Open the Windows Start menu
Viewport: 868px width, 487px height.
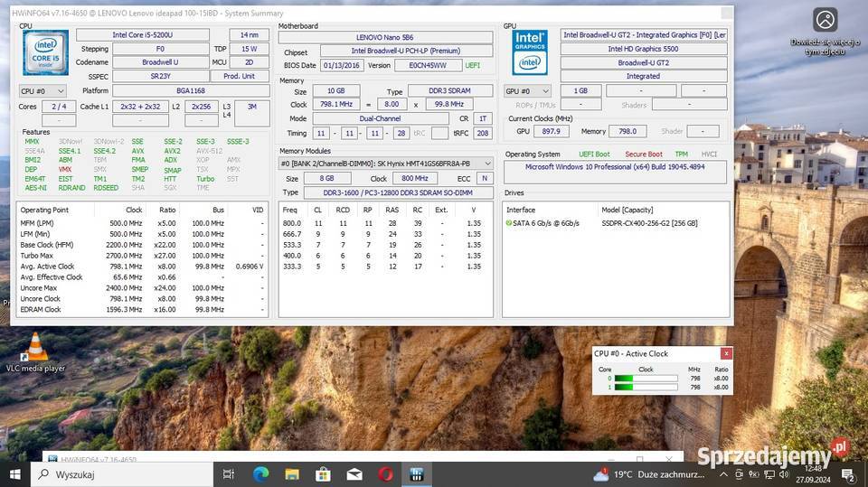coord(15,474)
